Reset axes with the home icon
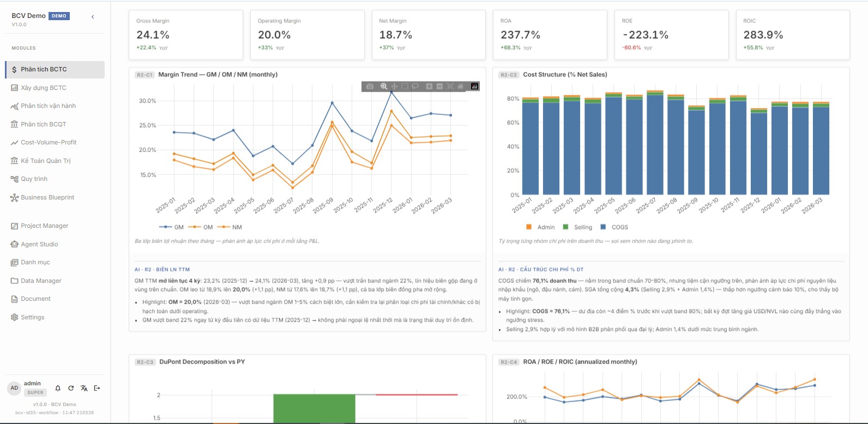This screenshot has height=424, width=868. [x=460, y=87]
